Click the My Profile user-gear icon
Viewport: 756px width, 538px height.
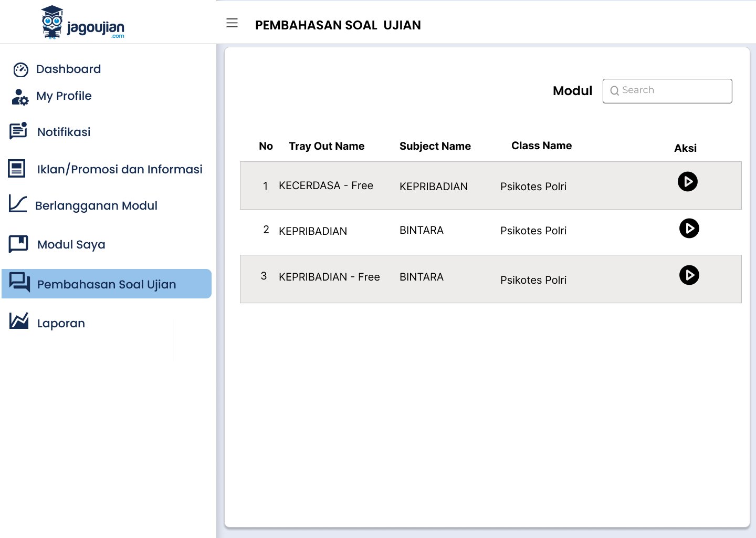pyautogui.click(x=20, y=97)
